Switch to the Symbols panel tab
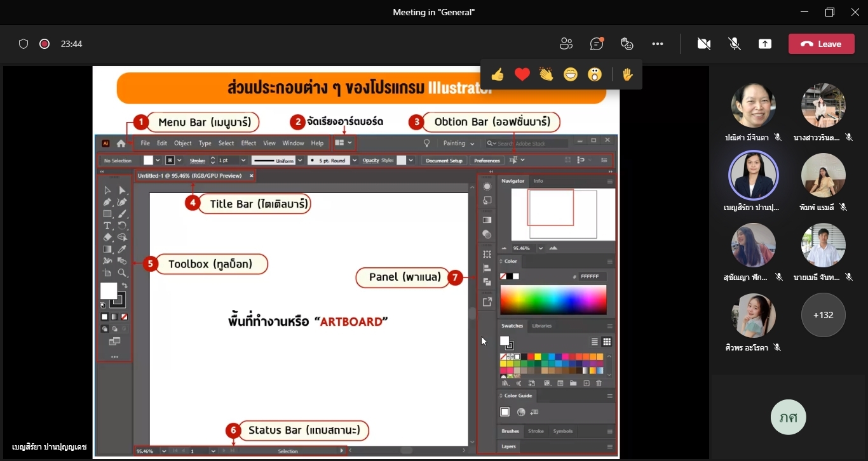Screen dimensions: 868x461 (x=563, y=431)
